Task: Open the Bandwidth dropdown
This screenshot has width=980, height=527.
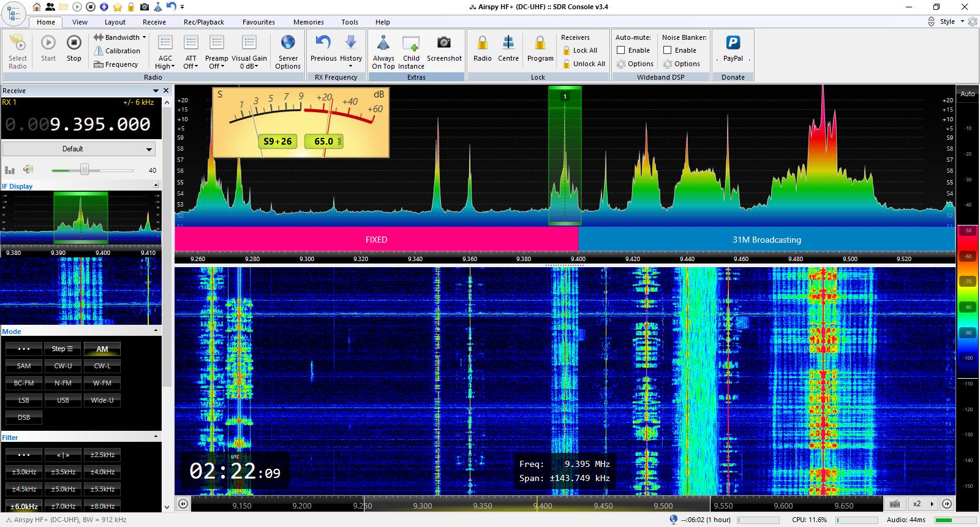Action: (119, 37)
